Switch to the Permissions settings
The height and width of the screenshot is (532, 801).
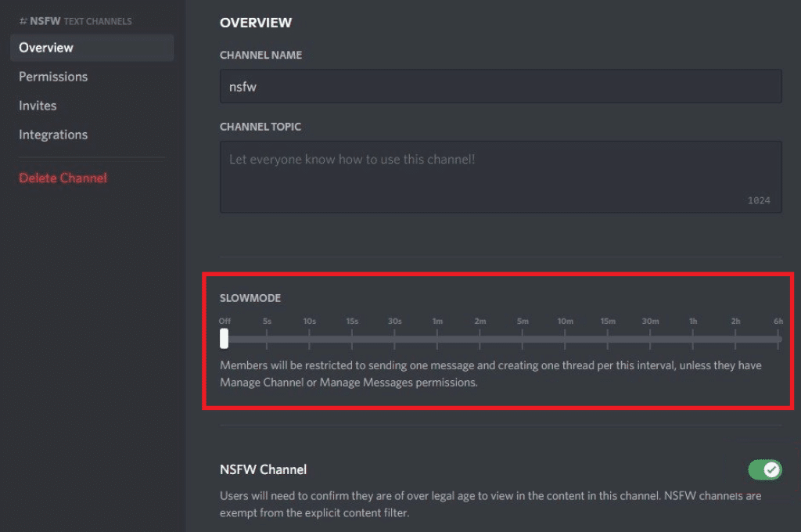coord(53,76)
